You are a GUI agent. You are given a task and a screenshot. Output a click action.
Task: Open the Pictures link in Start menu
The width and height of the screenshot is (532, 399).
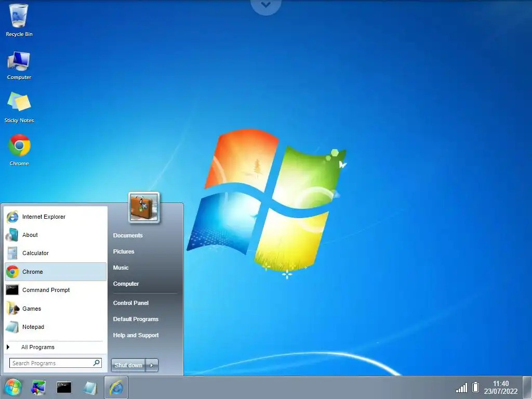(x=124, y=251)
